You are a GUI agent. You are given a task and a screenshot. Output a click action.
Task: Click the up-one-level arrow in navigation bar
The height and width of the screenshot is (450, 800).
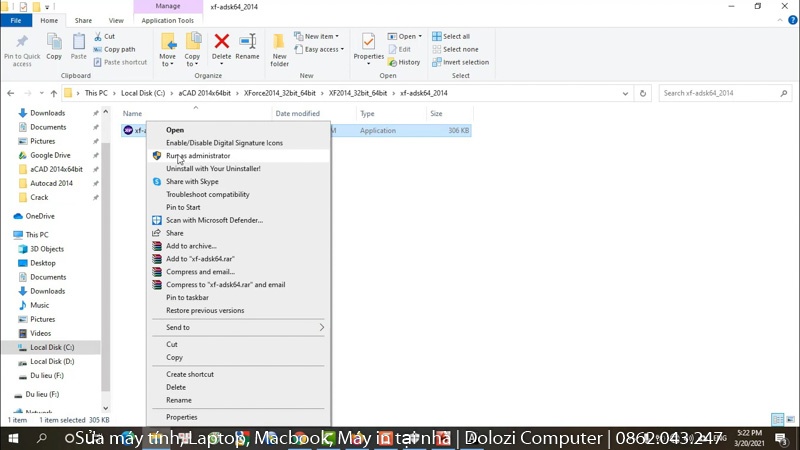tap(54, 93)
